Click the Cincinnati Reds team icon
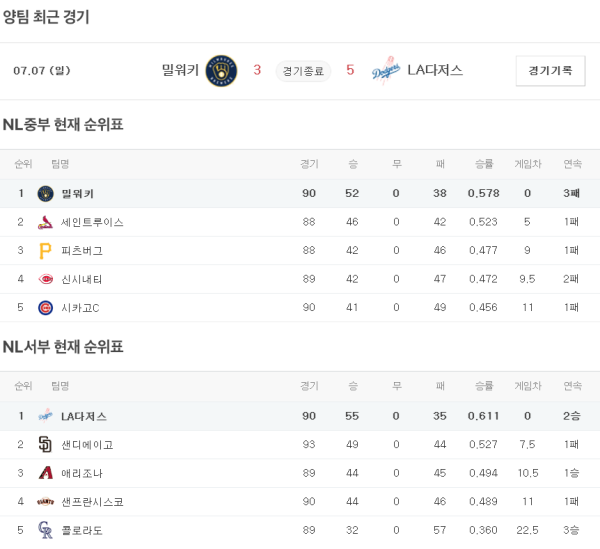 pos(45,279)
